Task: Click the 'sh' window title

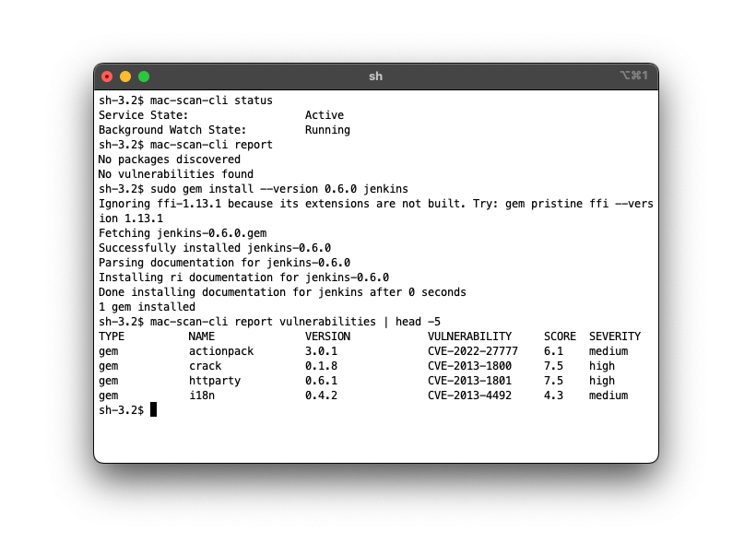Action: pyautogui.click(x=375, y=77)
